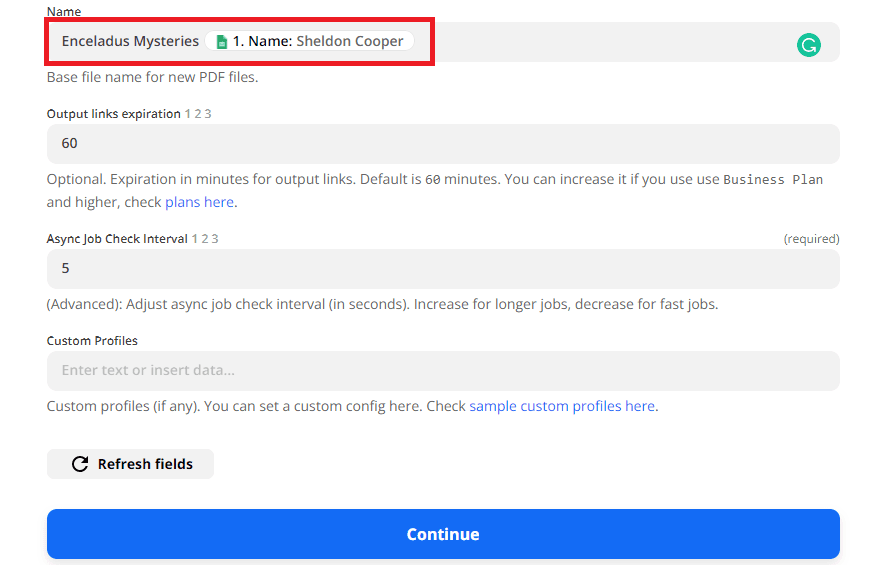Focus the Output links expiration field showing 60
The width and height of the screenshot is (885, 565).
(x=442, y=144)
